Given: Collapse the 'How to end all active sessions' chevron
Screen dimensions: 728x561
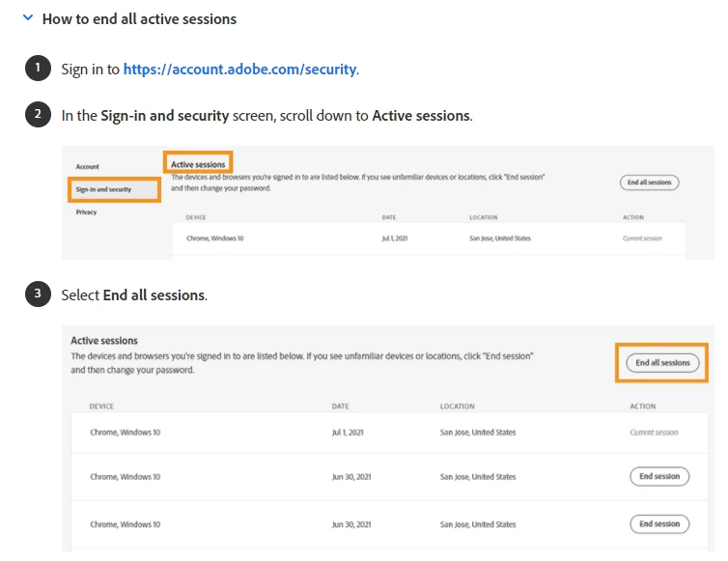Looking at the screenshot, I should pyautogui.click(x=28, y=18).
